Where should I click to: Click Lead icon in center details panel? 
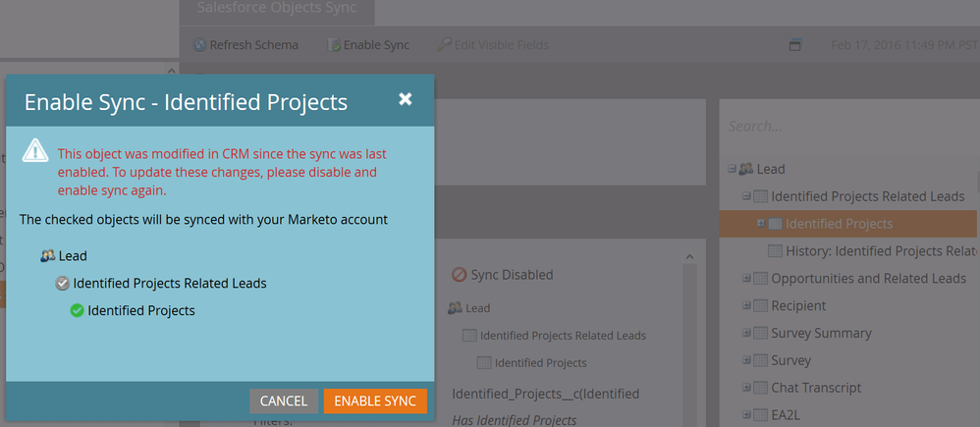point(455,307)
